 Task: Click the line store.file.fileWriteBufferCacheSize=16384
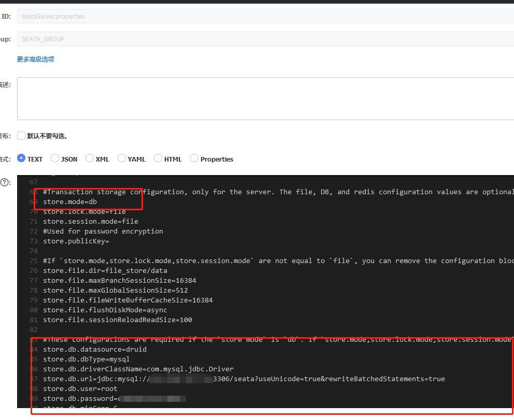click(x=128, y=300)
